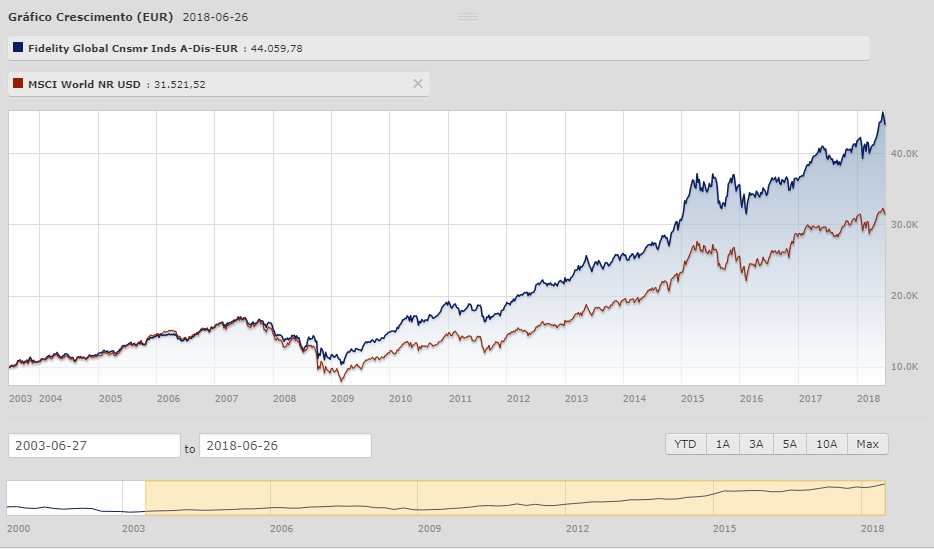Switch chart to 1A period
Viewport: 934px width, 549px height.
(721, 444)
